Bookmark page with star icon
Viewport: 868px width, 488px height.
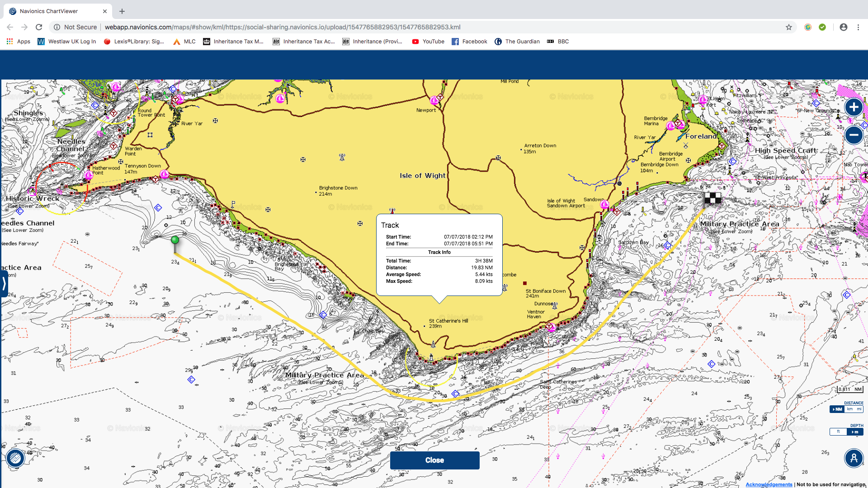click(x=789, y=27)
